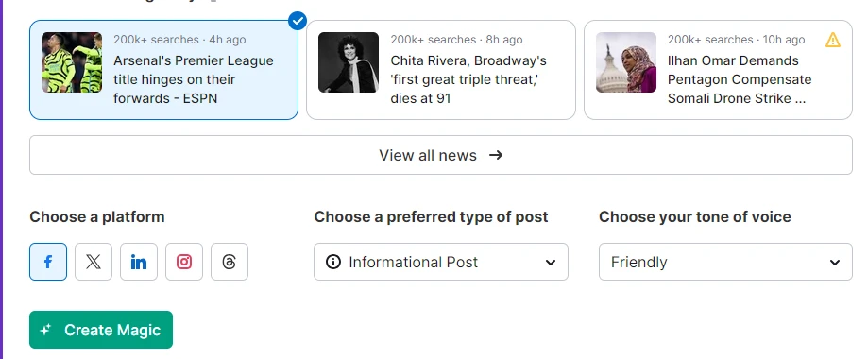Click the sparkle icon on Create Magic
868x359 pixels.
pos(46,330)
